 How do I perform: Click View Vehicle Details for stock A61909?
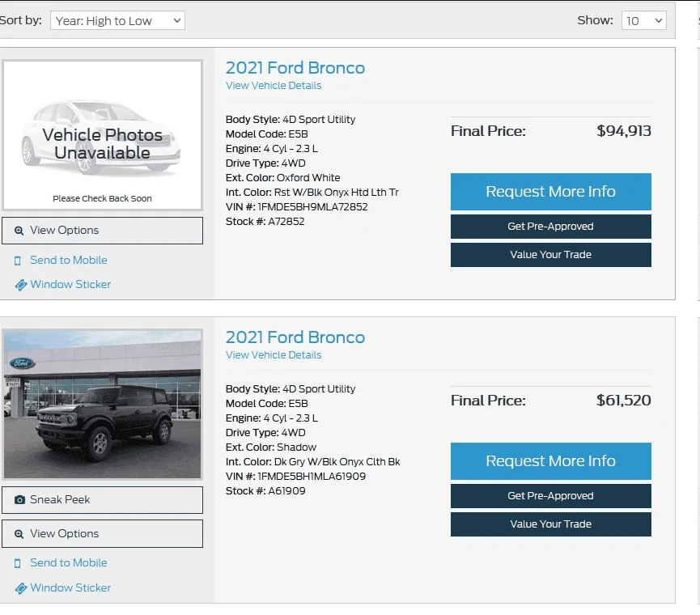[x=274, y=355]
